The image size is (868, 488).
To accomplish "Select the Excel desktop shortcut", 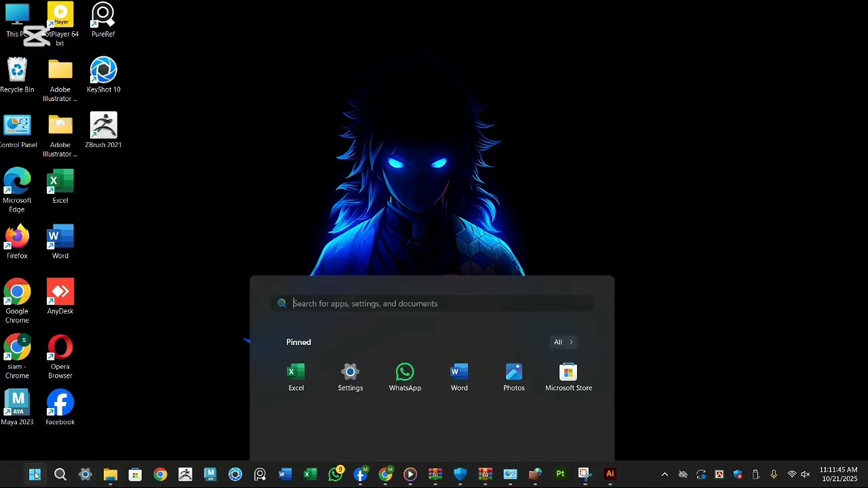I will pos(60,186).
